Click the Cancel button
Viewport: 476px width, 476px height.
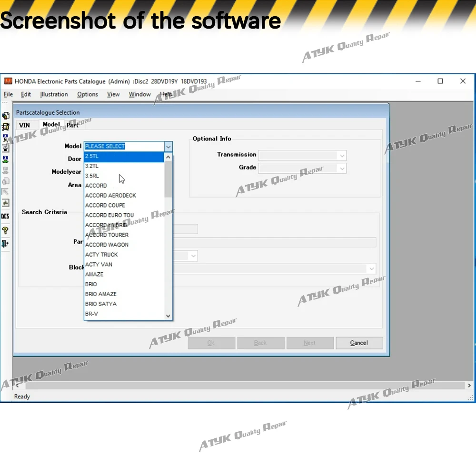click(x=359, y=343)
